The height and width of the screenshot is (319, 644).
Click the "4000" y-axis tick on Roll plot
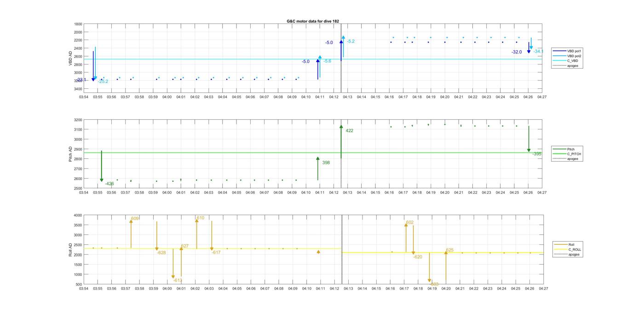click(x=78, y=215)
